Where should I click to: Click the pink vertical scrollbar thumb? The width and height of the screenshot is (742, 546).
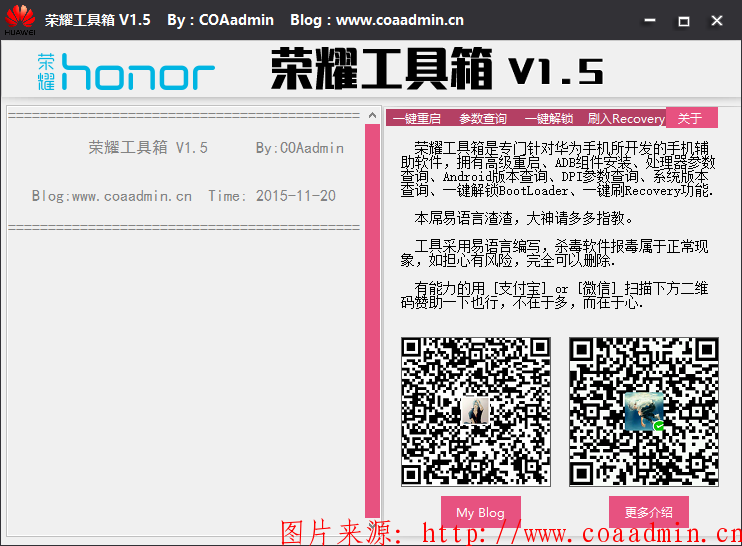click(x=372, y=321)
